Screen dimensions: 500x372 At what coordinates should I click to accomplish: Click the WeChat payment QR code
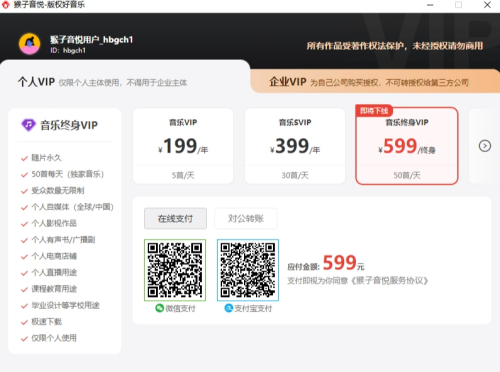pos(175,270)
